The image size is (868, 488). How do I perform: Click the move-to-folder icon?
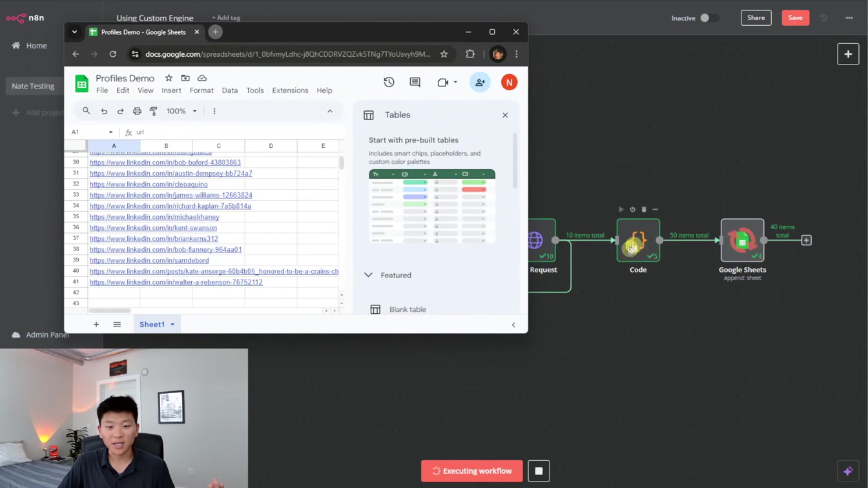pyautogui.click(x=185, y=78)
